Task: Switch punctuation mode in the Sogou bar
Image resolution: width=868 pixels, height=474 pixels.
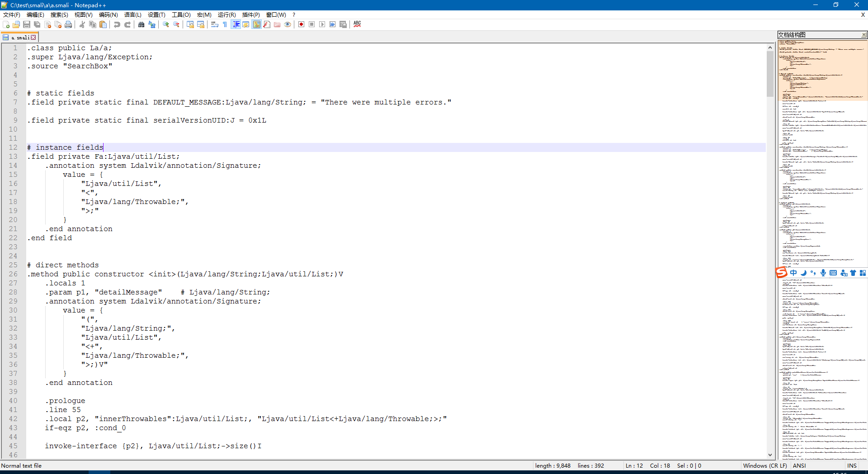Action: tap(813, 272)
